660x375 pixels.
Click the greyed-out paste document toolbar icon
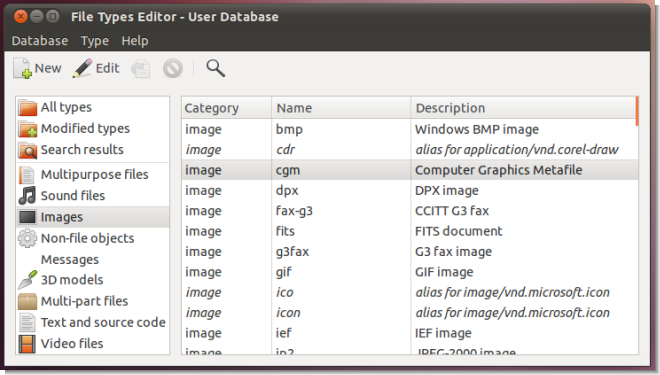pyautogui.click(x=141, y=69)
